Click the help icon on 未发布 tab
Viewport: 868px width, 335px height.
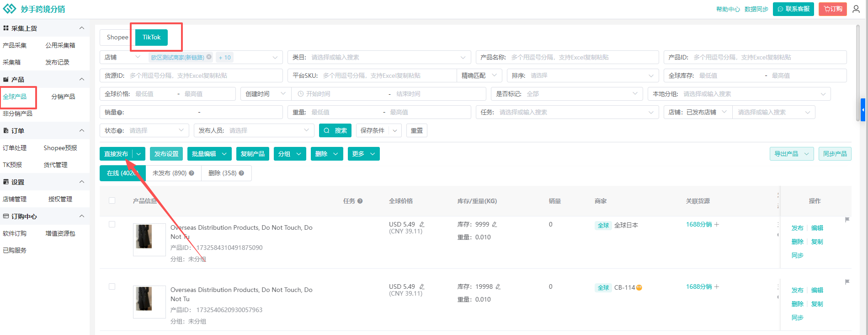(192, 173)
